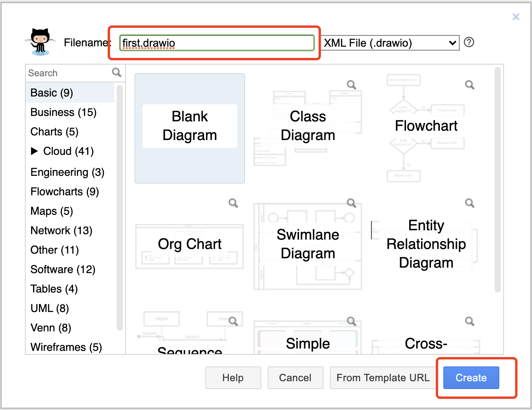
Task: Click the Create button
Action: pyautogui.click(x=471, y=378)
